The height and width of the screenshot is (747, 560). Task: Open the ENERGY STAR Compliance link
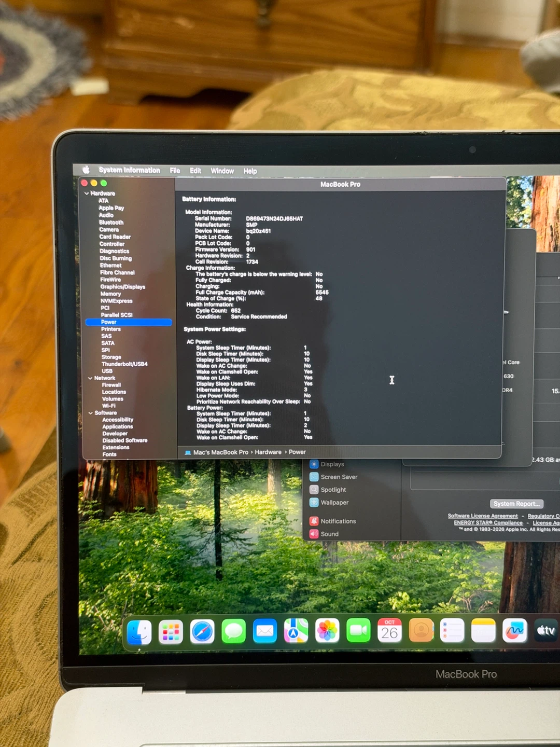coord(488,523)
